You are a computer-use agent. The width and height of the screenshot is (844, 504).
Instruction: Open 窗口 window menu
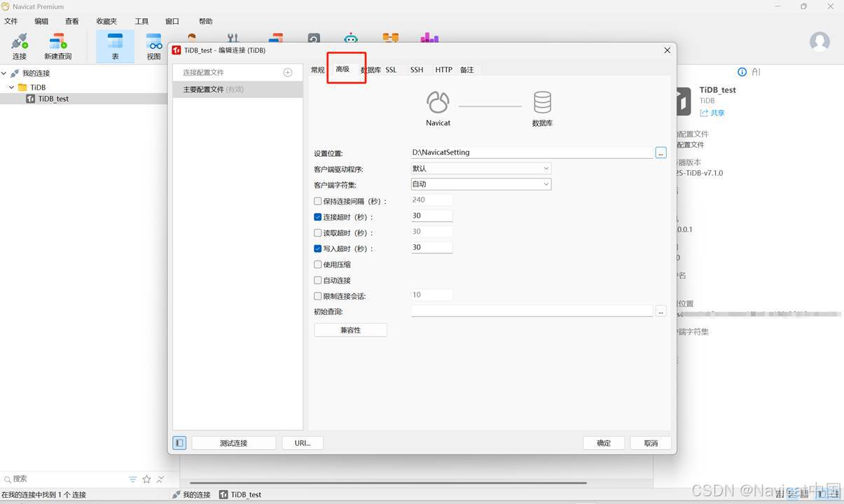pos(172,22)
